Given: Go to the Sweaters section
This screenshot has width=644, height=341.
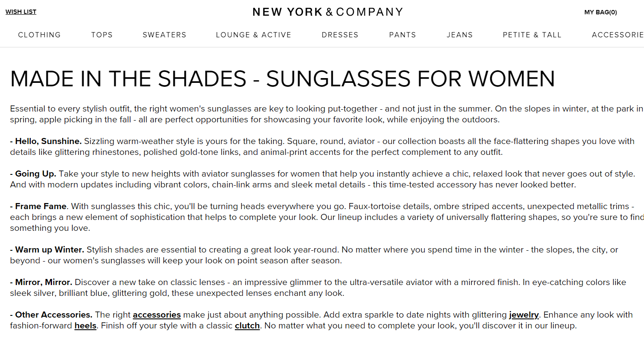Looking at the screenshot, I should pyautogui.click(x=164, y=35).
